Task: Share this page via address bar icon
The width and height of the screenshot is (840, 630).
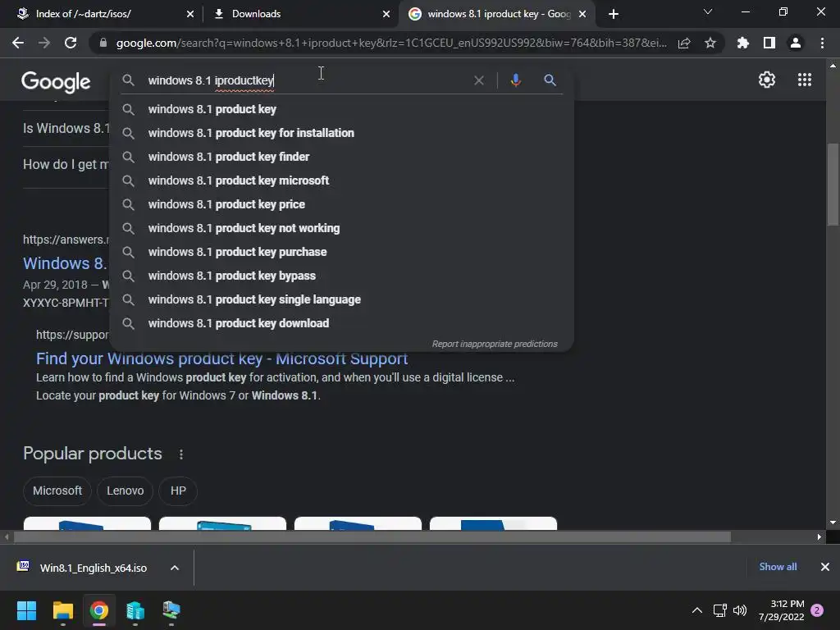Action: [684, 43]
